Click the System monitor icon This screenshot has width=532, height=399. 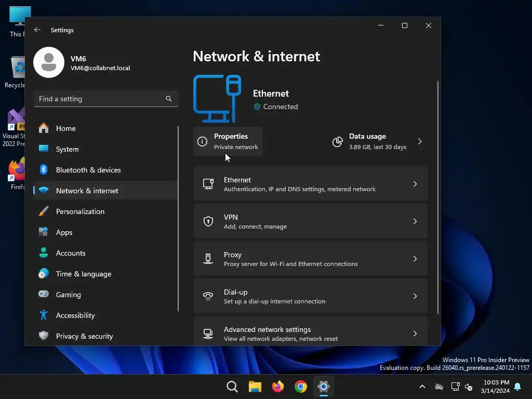pyautogui.click(x=44, y=149)
